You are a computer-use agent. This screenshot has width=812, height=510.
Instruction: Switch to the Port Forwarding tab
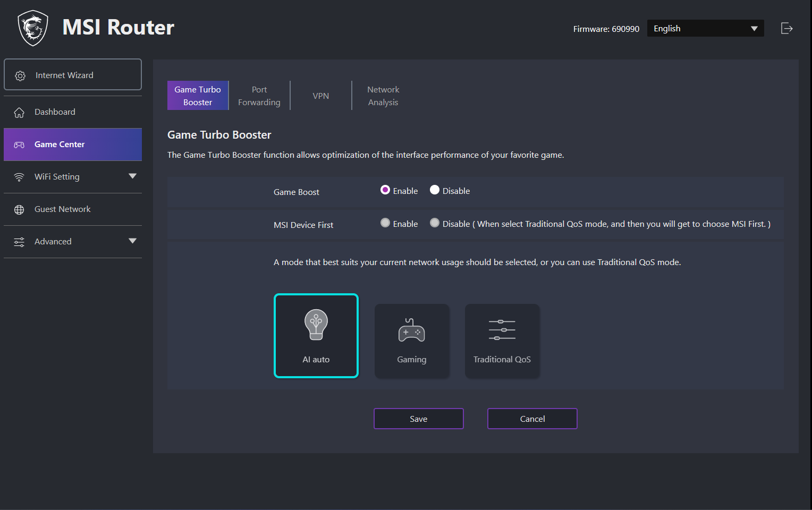(x=259, y=96)
